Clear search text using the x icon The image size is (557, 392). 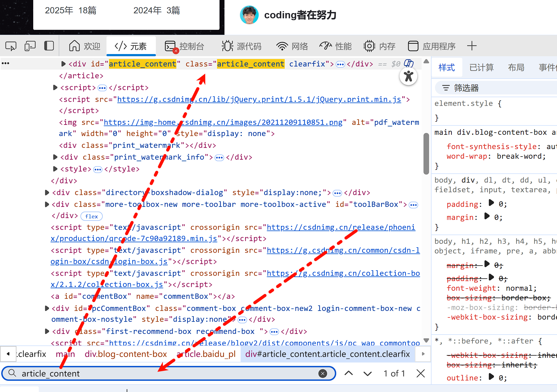(323, 373)
